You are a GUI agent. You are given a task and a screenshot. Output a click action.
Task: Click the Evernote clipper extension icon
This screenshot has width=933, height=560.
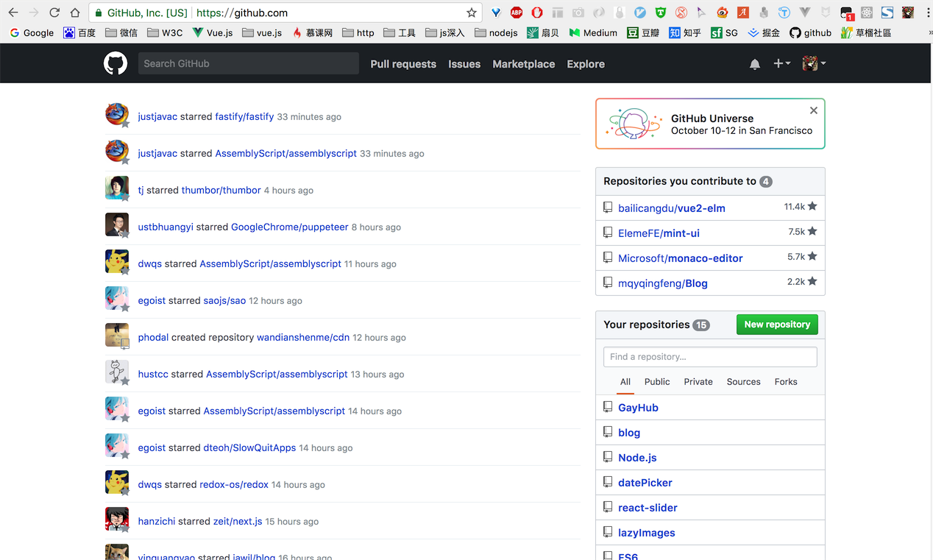(x=762, y=13)
